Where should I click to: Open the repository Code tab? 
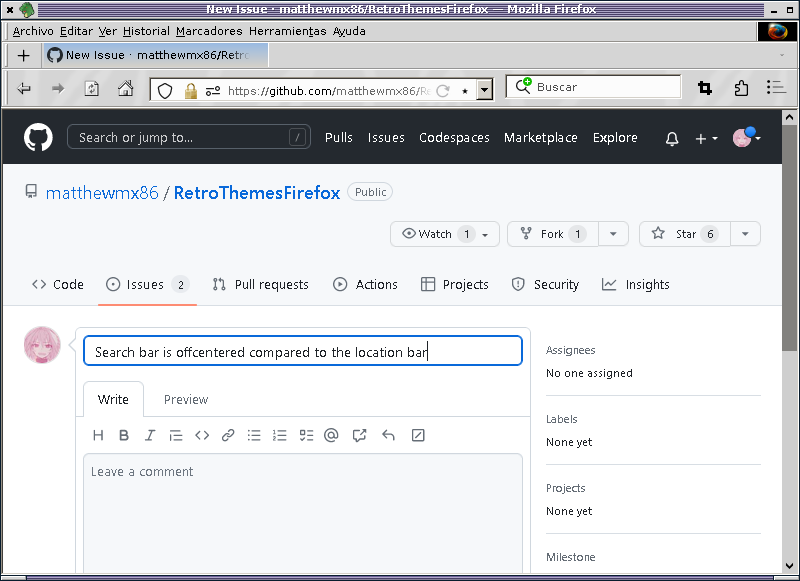tap(58, 285)
